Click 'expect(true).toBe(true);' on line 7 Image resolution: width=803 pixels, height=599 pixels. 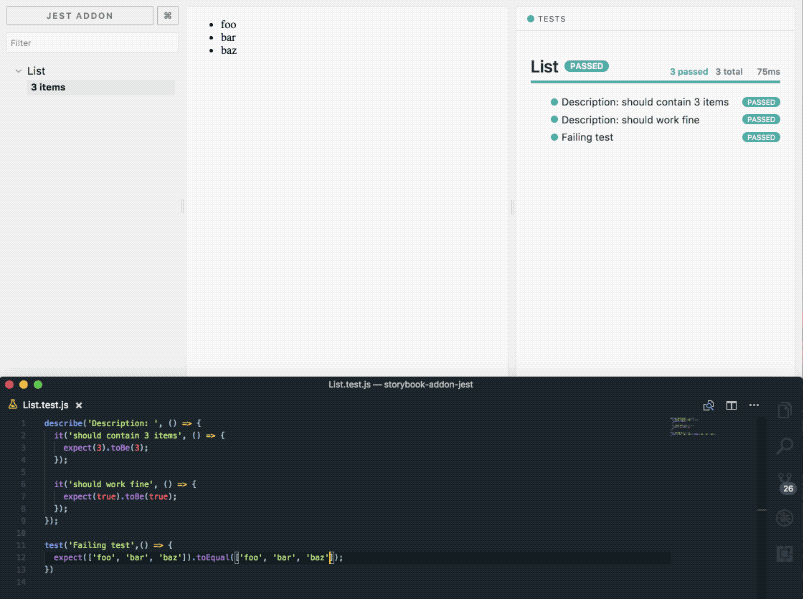[120, 497]
